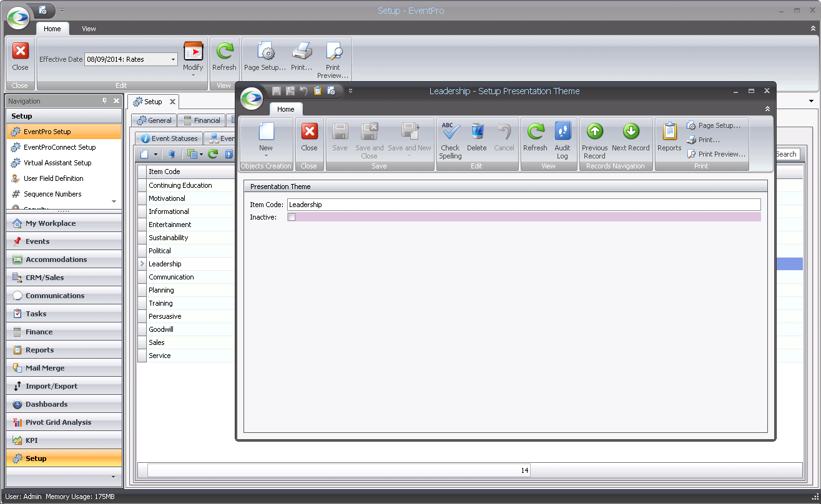The height and width of the screenshot is (504, 821).
Task: Click the red Close button in the Presentation Theme window ribbon
Action: point(309,137)
